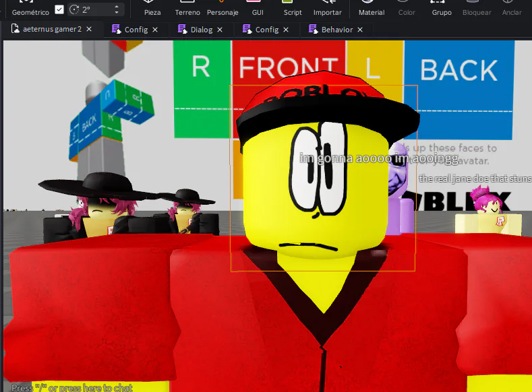Open the Config tab left of Behavior
Viewport: 532px width, 392px height.
pyautogui.click(x=267, y=30)
